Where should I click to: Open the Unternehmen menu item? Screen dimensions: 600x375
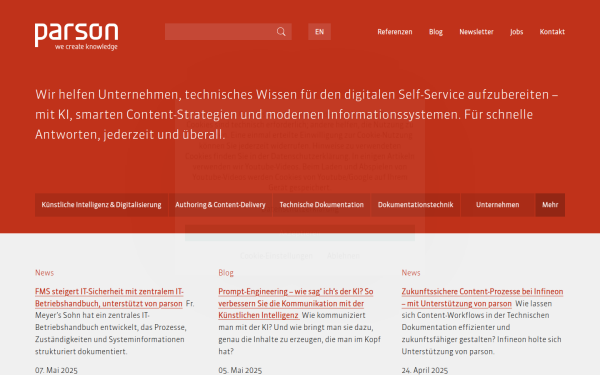pos(497,205)
